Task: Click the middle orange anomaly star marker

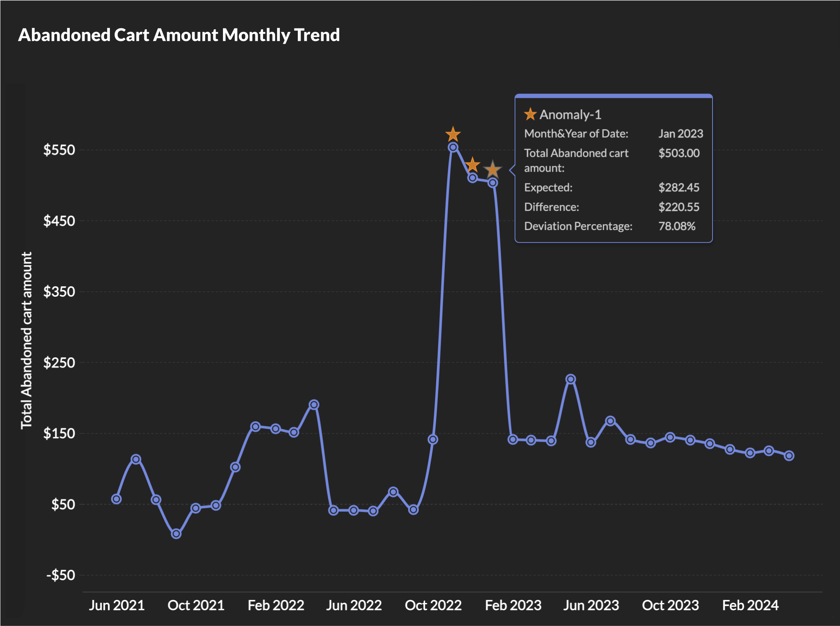Action: (x=472, y=165)
